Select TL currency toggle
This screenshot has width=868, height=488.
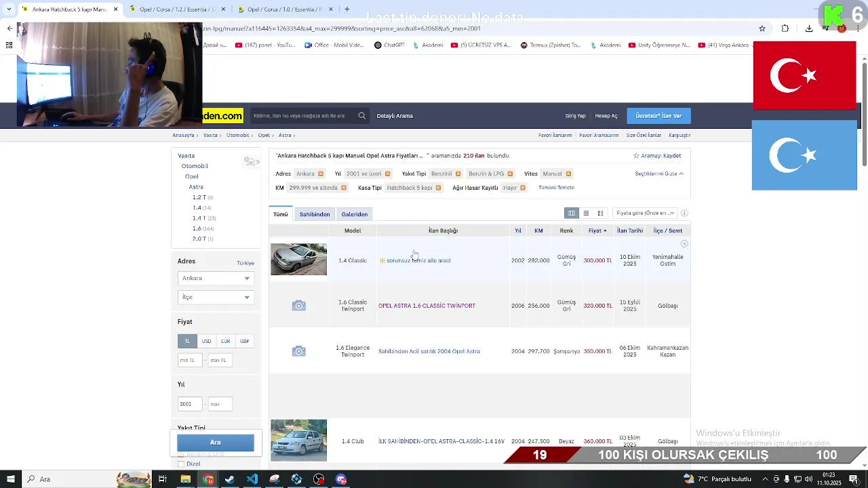coord(187,341)
